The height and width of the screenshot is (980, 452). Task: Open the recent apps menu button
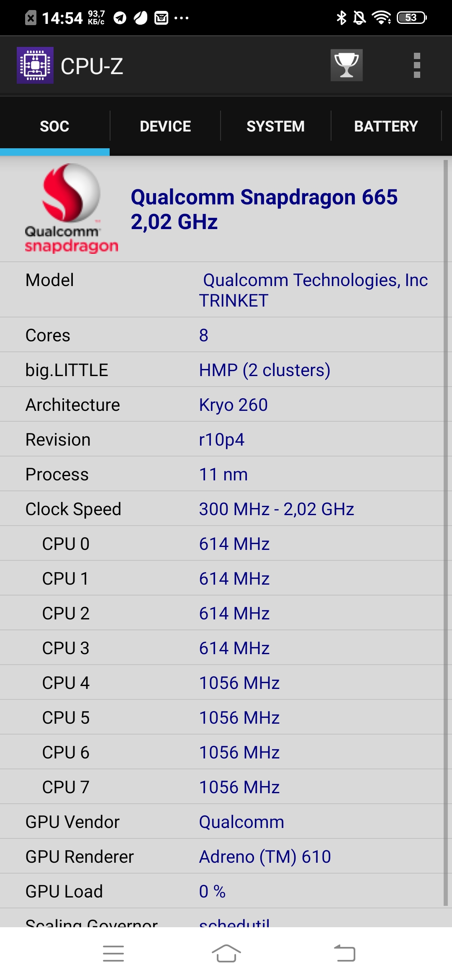click(x=113, y=953)
